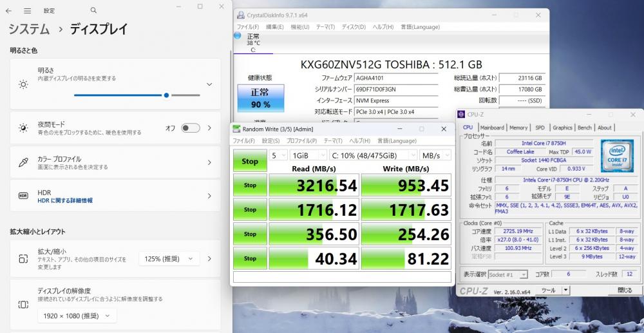Open CrystalDiskInfo テーマ(T) menu
Viewport: 644px width, 333px height.
click(325, 27)
